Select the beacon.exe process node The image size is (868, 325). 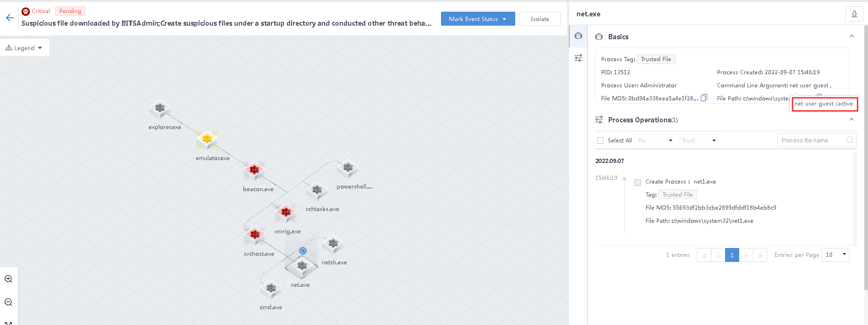pyautogui.click(x=254, y=170)
